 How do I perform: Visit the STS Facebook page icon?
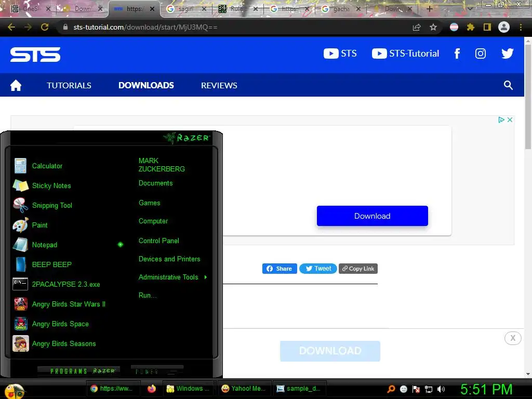[457, 54]
